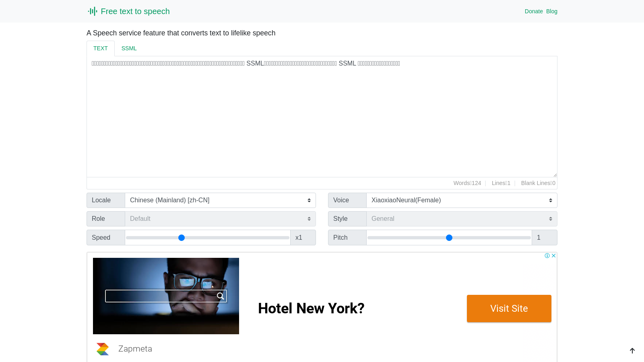Image resolution: width=644 pixels, height=362 pixels.
Task: Click the Speed slider handle
Action: coord(182,238)
